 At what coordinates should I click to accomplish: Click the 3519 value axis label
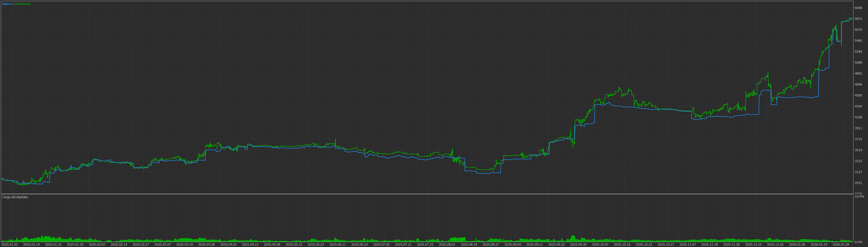pos(858,150)
